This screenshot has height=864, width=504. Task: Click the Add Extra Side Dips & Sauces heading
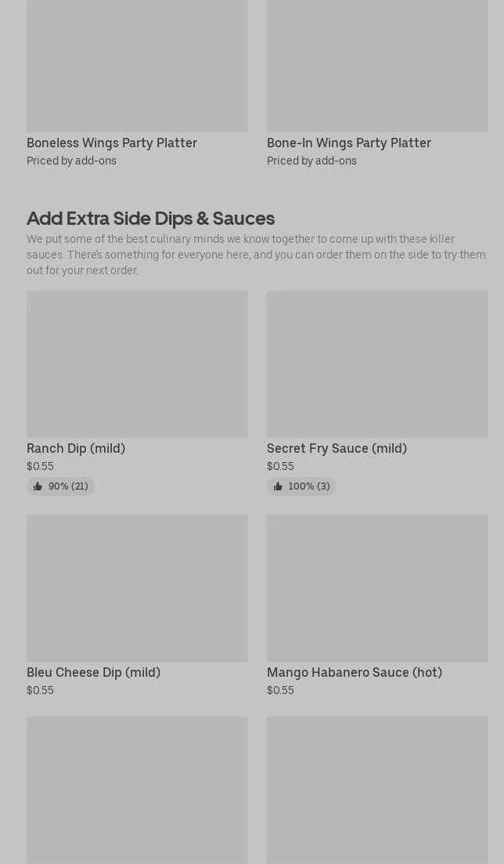tap(150, 218)
